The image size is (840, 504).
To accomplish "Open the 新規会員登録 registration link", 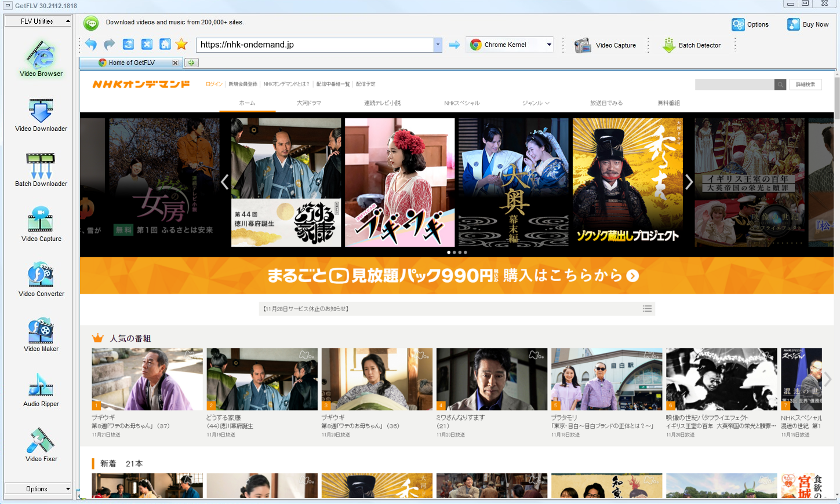I will tap(243, 84).
